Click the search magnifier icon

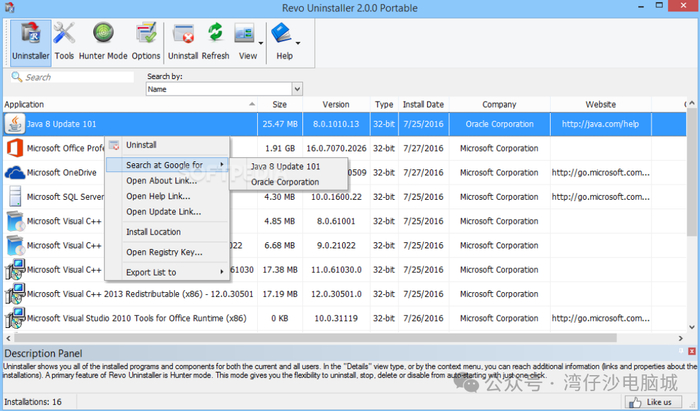coord(17,77)
